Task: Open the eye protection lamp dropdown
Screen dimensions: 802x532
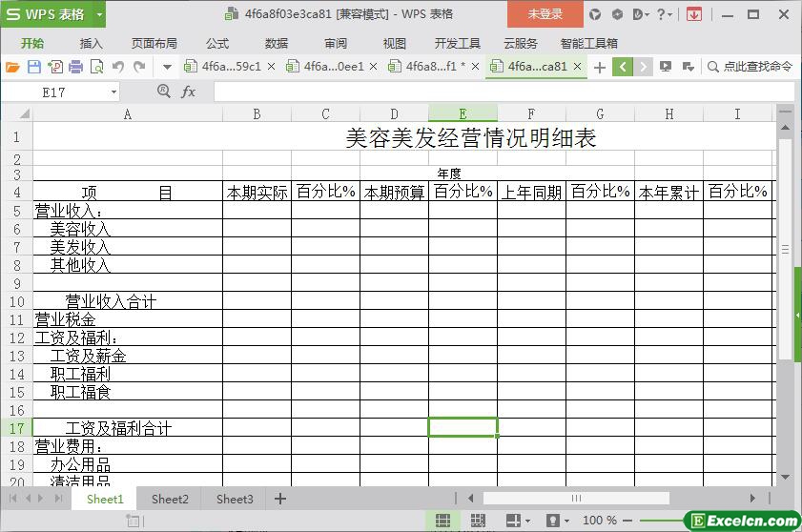Action: coord(558,521)
